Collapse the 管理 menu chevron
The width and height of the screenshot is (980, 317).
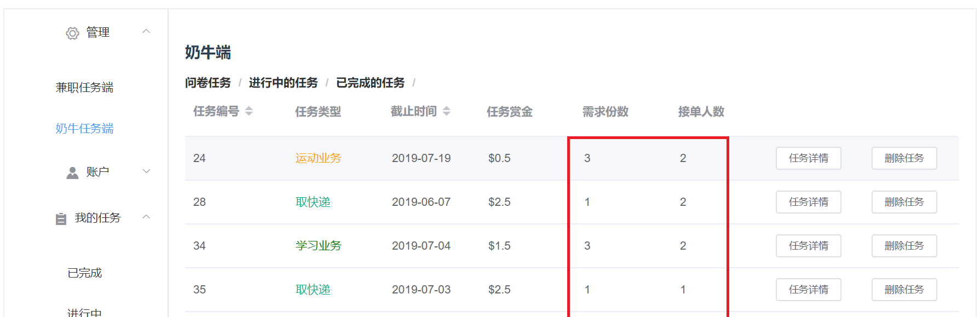click(x=146, y=32)
